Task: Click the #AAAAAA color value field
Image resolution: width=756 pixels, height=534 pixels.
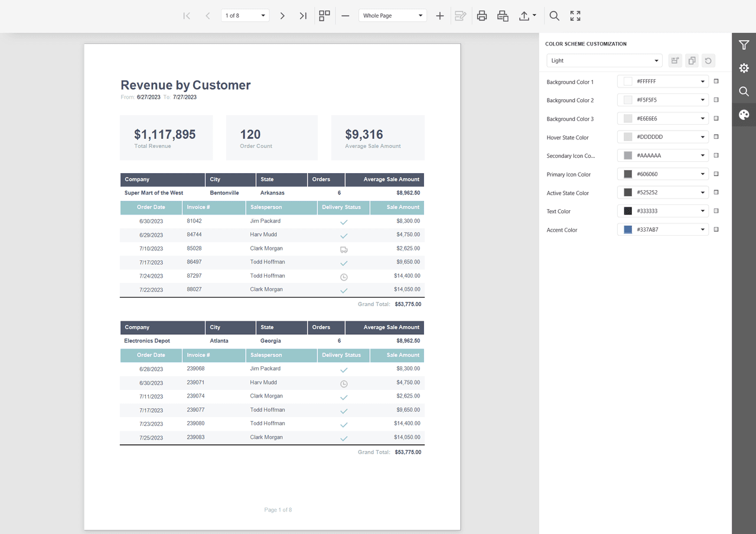Action: (x=663, y=155)
